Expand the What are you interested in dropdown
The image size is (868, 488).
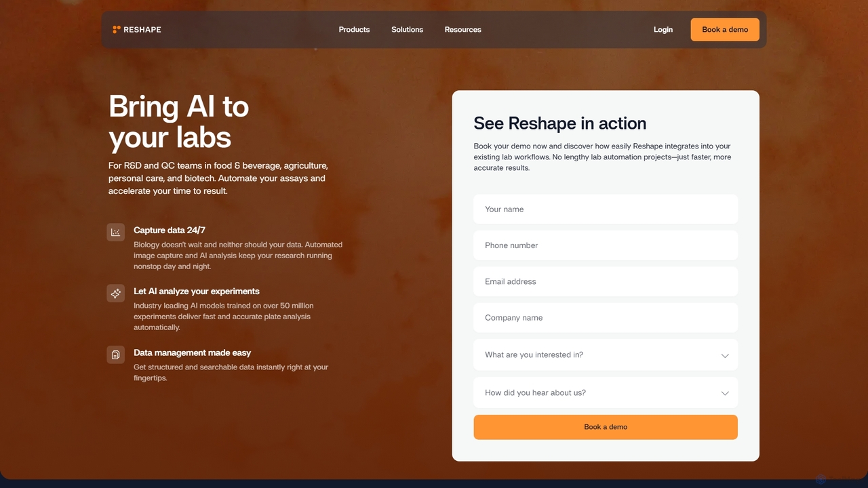tap(606, 354)
